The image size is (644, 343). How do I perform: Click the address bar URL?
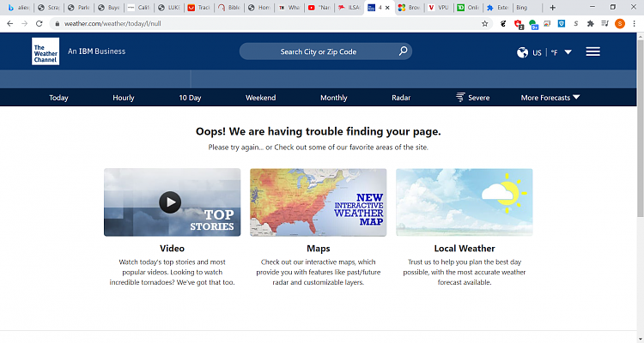tap(112, 24)
